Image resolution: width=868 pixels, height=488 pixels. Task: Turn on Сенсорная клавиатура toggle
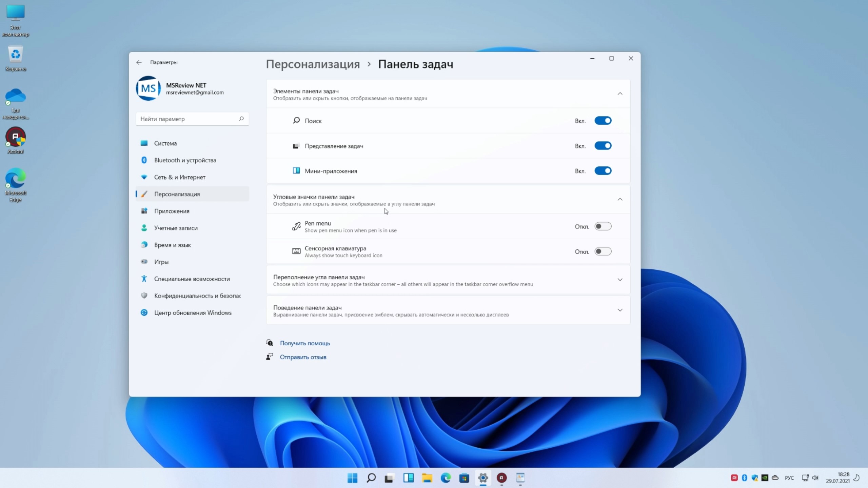(x=603, y=251)
